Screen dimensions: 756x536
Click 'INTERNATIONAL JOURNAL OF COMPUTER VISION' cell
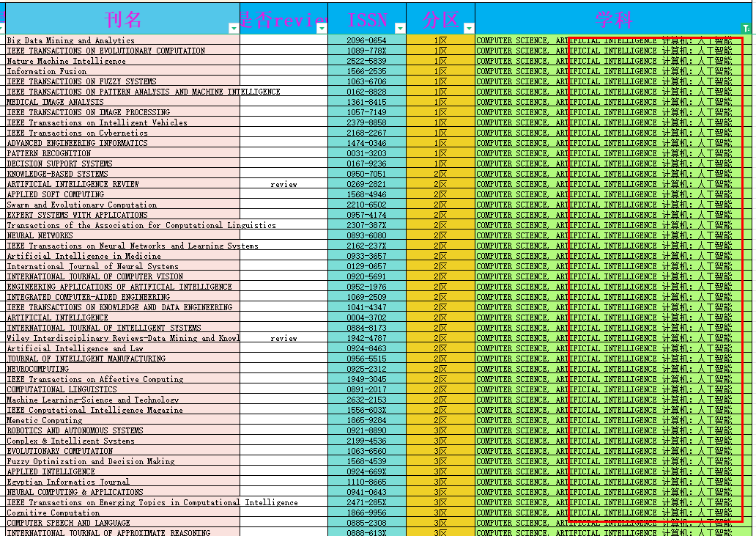pos(122,276)
